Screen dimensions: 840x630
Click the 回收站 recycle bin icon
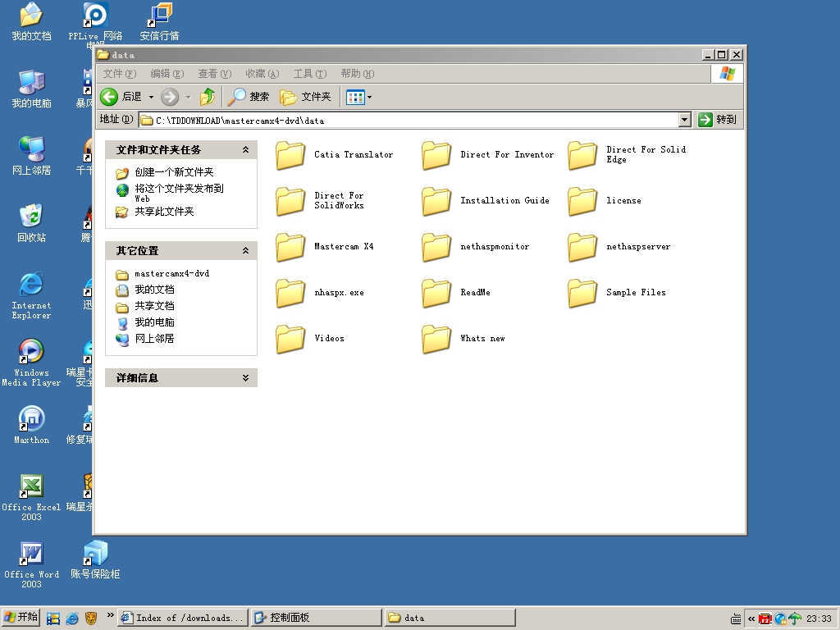coord(31,223)
